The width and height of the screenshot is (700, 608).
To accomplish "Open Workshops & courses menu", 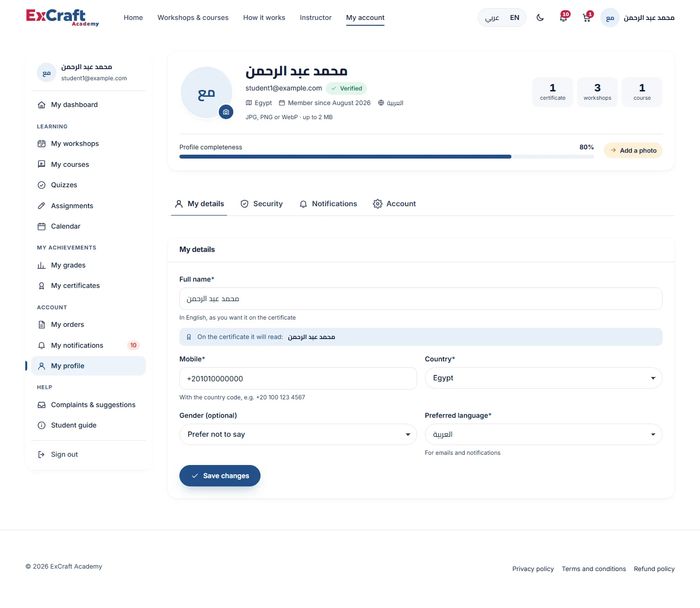I will point(193,18).
